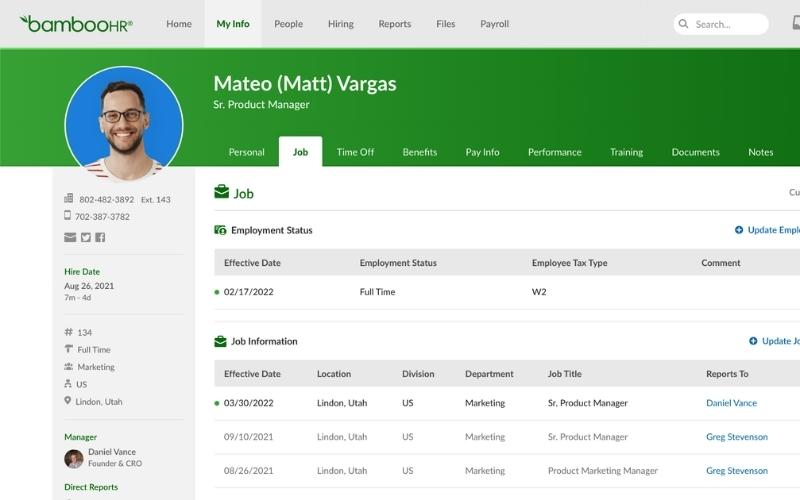Click the briefcase icon beside Job Information
The image size is (800, 500).
220,341
